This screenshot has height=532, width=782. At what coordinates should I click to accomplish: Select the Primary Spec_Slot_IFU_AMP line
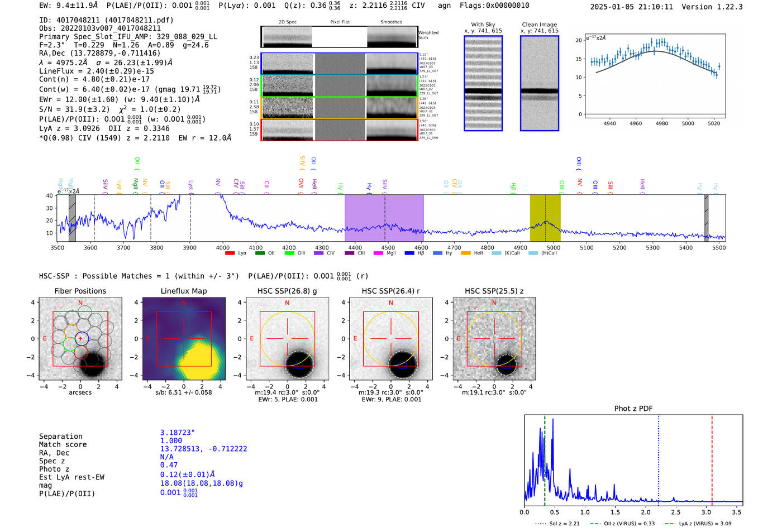[x=128, y=37]
